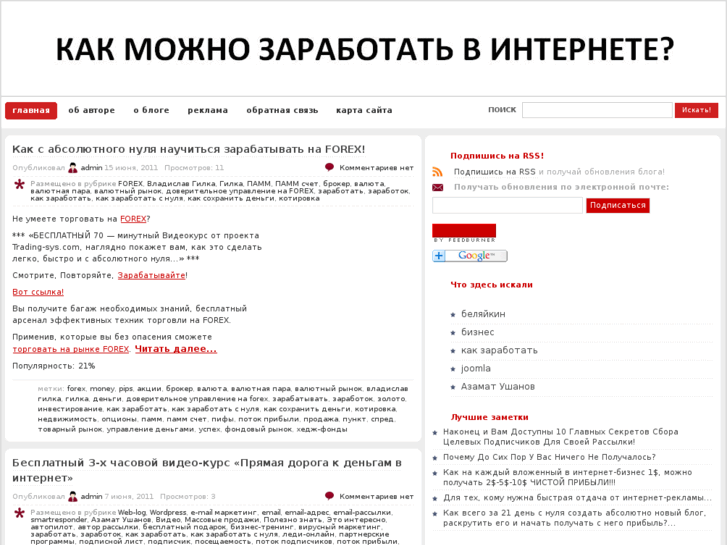Click 'admin' author link on FOREX post
The image size is (727, 545).
click(91, 167)
